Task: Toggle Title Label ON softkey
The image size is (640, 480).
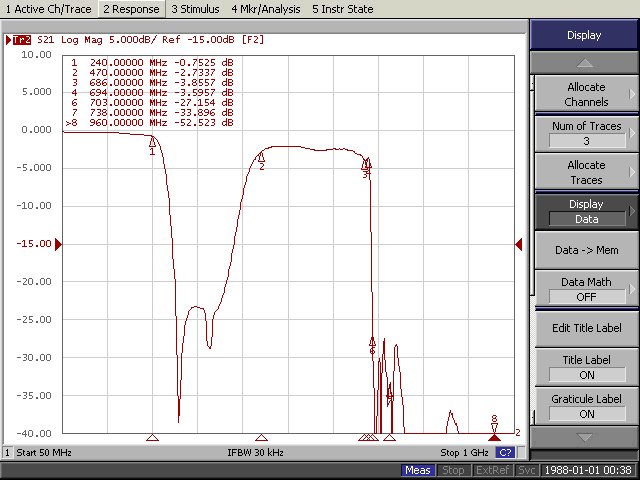Action: (x=586, y=367)
